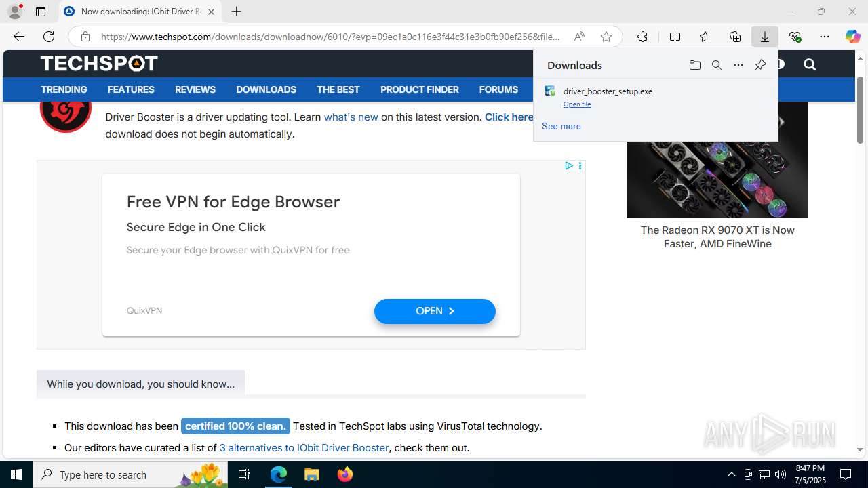
Task: Open Radeon graphics cards article thumbnail
Action: point(717,160)
